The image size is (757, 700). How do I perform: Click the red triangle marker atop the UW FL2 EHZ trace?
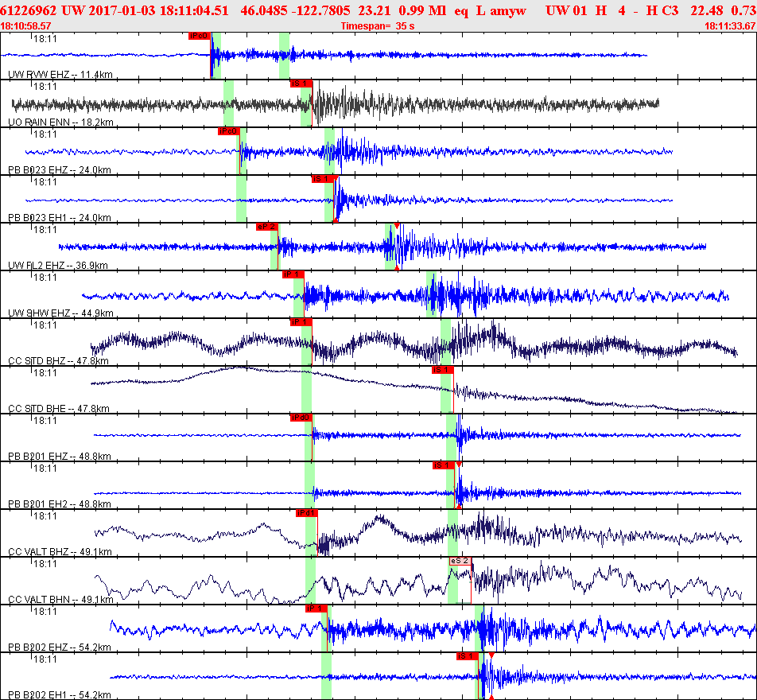point(397,226)
